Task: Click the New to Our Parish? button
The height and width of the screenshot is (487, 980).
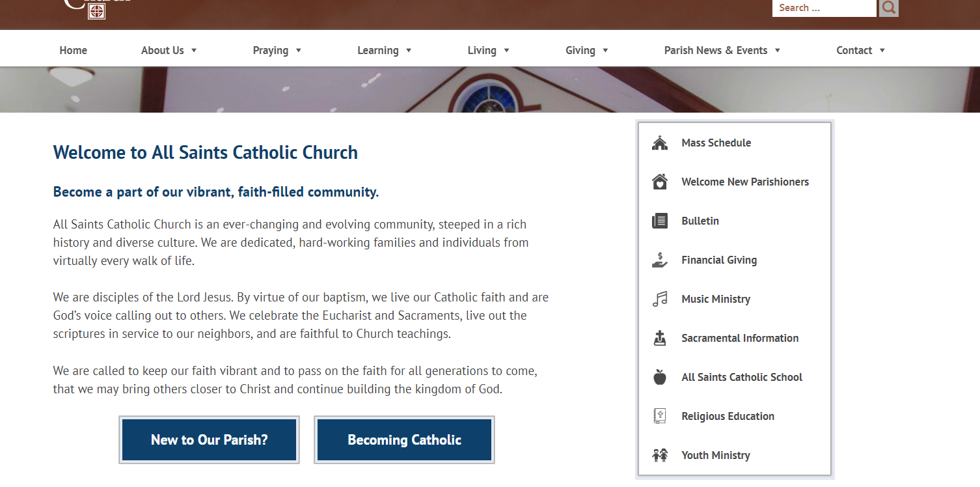Action: [209, 440]
